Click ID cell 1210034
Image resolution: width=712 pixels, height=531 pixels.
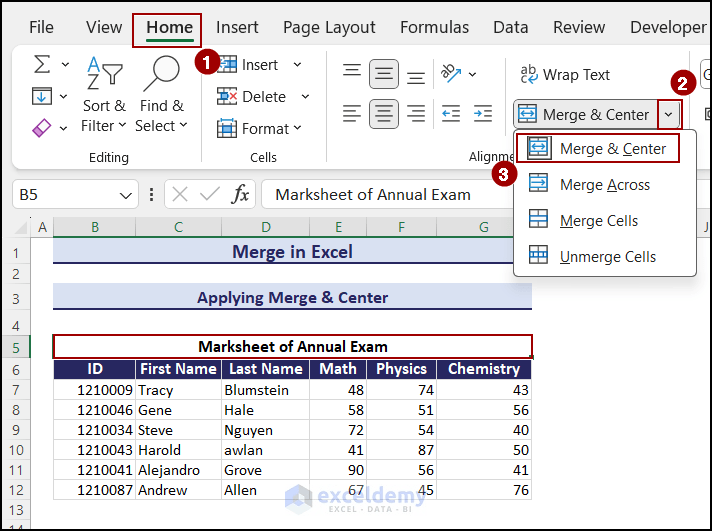(94, 430)
